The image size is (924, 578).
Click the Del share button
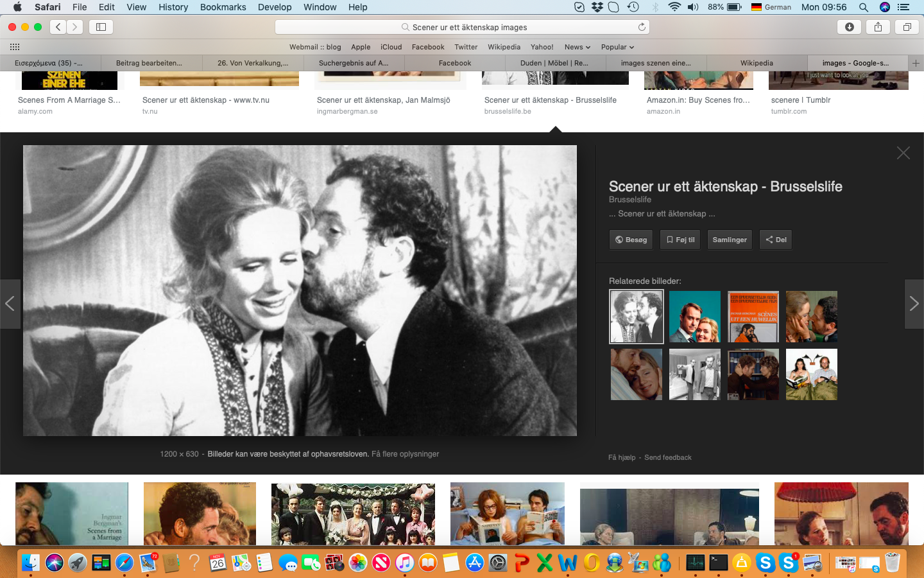pos(776,240)
